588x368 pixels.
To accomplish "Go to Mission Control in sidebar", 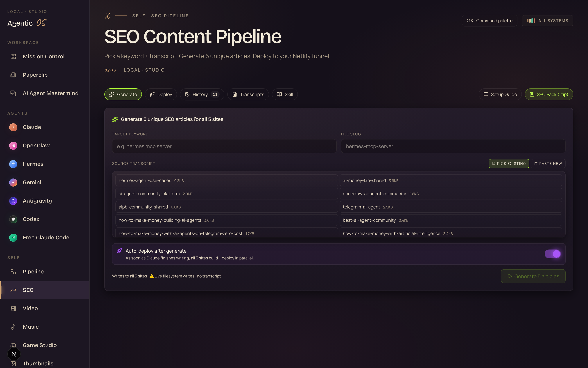I will click(x=45, y=56).
